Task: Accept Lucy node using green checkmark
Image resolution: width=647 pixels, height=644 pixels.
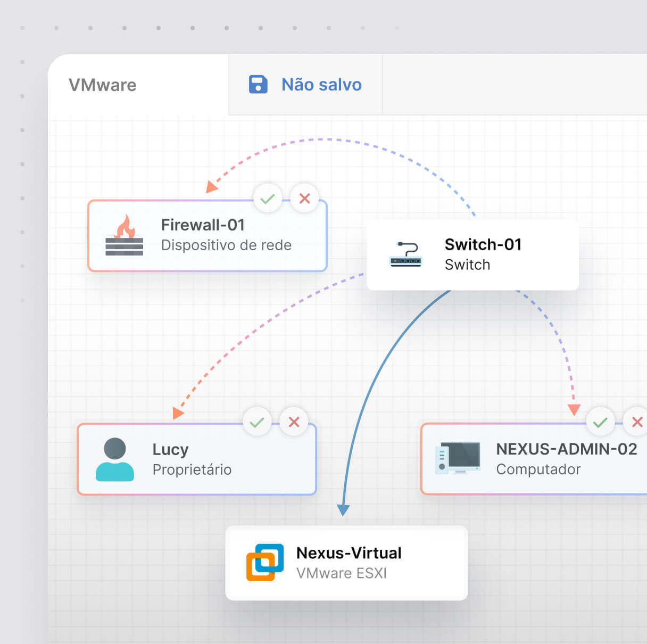Action: coord(257,422)
